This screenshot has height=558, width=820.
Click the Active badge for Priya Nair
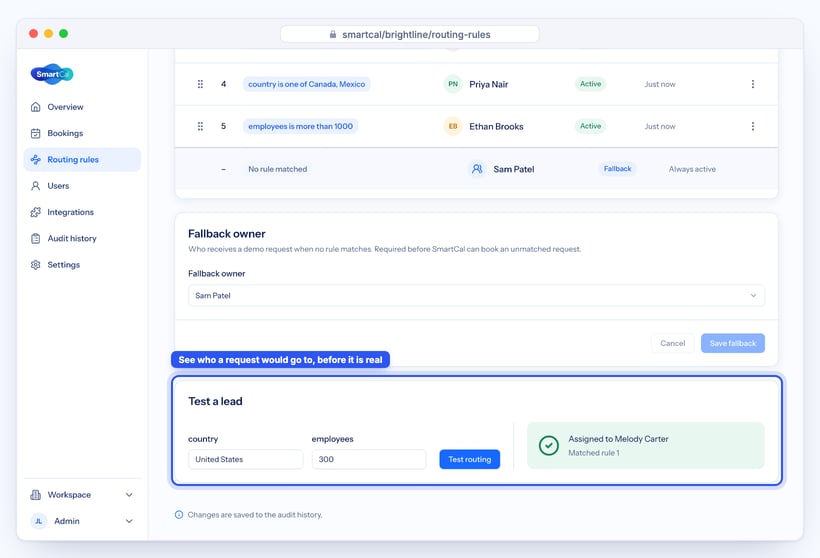590,84
